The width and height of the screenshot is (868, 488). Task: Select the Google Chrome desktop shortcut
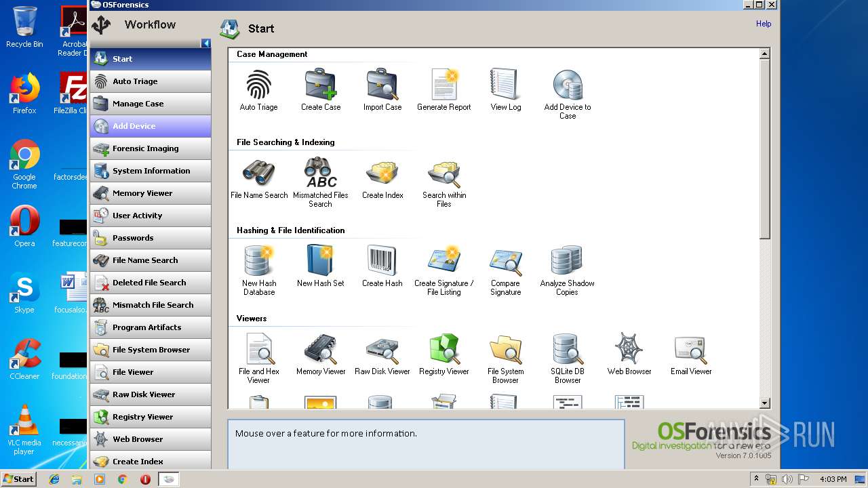[x=24, y=165]
